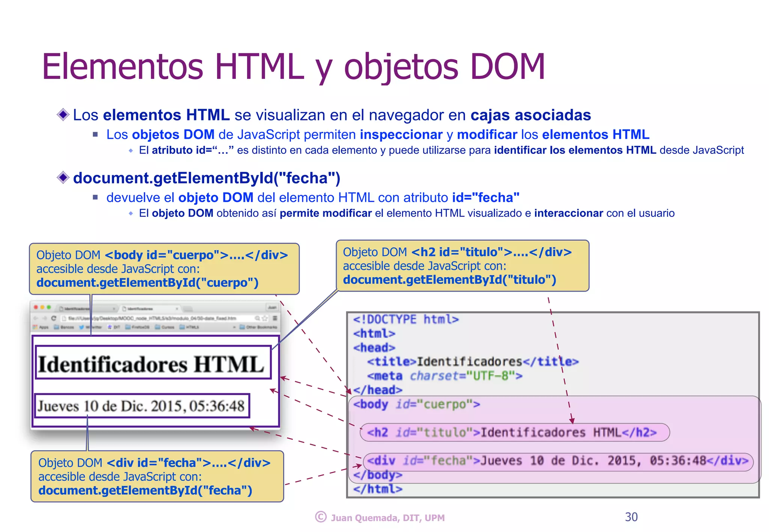
Task: Click slide page number 30
Action: click(631, 517)
